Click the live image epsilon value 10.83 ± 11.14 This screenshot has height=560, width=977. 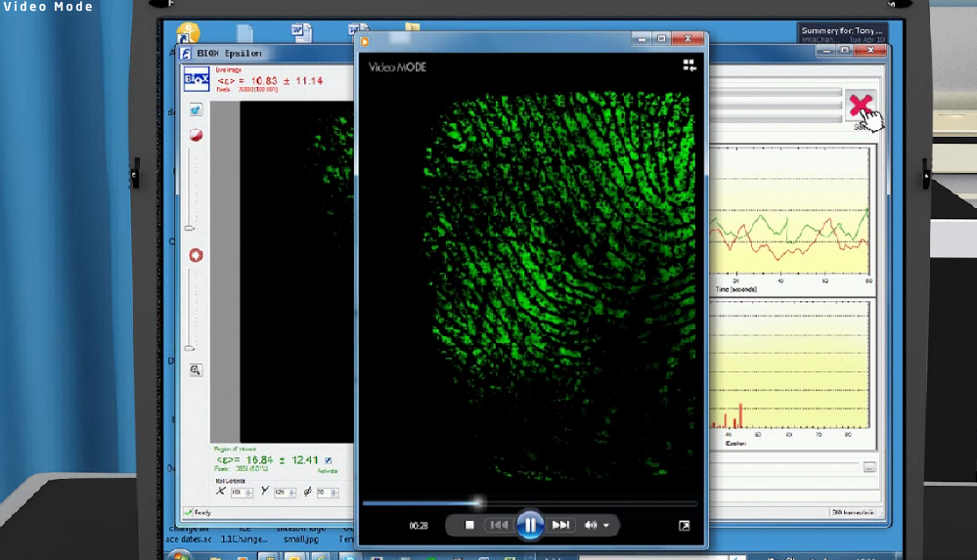(x=270, y=81)
